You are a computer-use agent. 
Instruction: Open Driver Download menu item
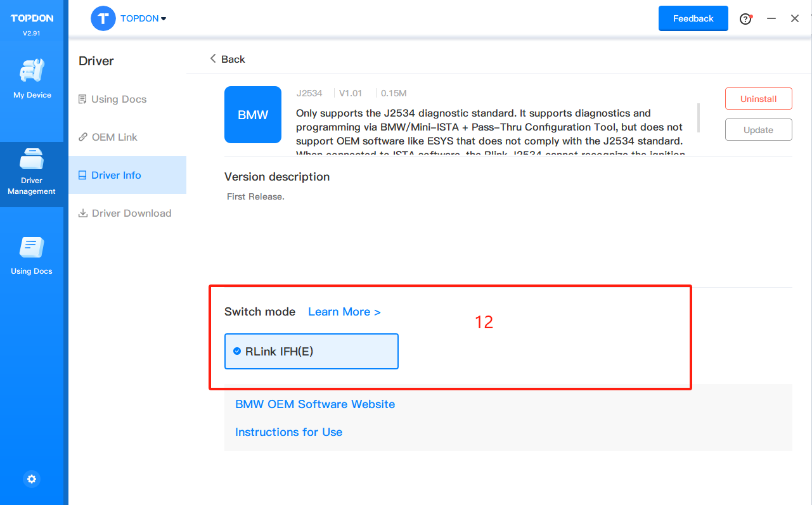125,214
